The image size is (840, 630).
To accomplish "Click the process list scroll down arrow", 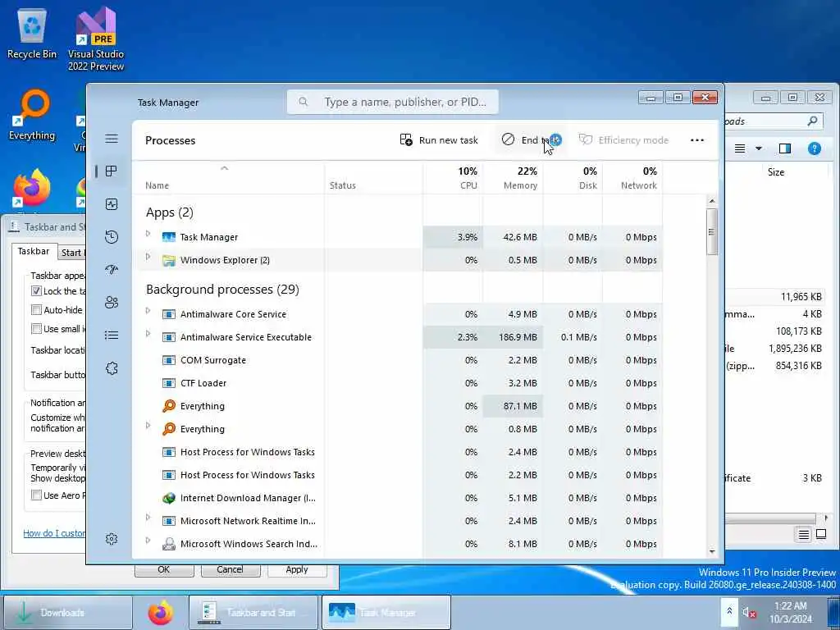I will coord(712,551).
